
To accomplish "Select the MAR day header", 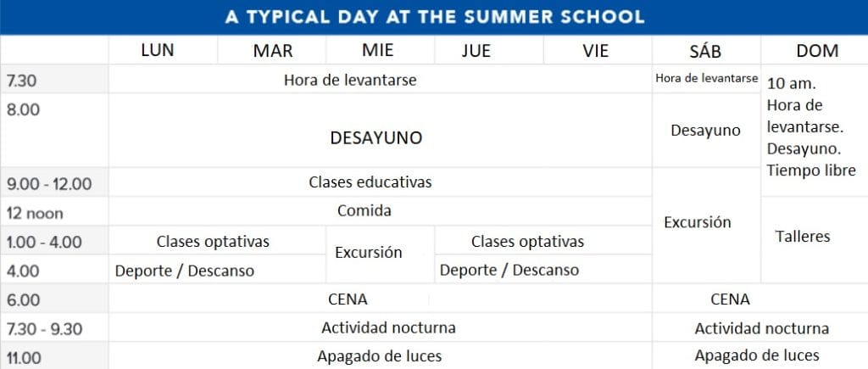I will [273, 51].
